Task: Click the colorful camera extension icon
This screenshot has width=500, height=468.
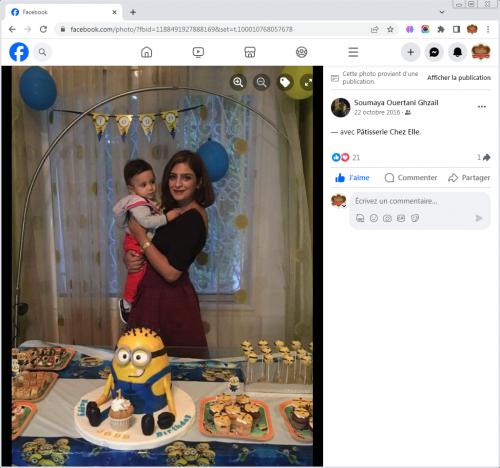Action: coord(425,29)
